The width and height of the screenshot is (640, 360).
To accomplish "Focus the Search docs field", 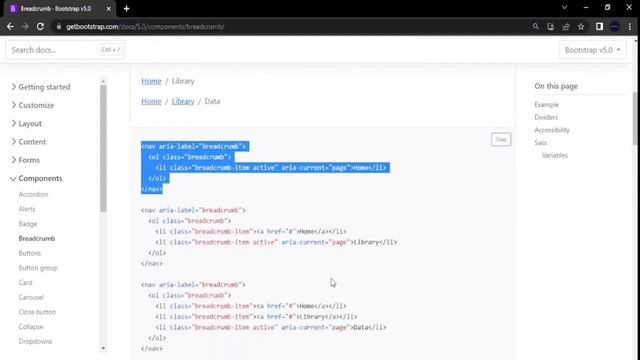I will 65,50.
